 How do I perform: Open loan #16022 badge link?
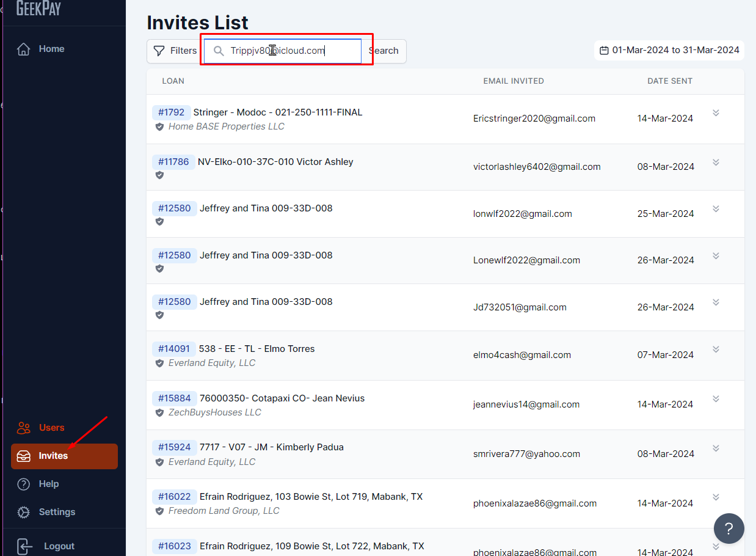point(175,497)
